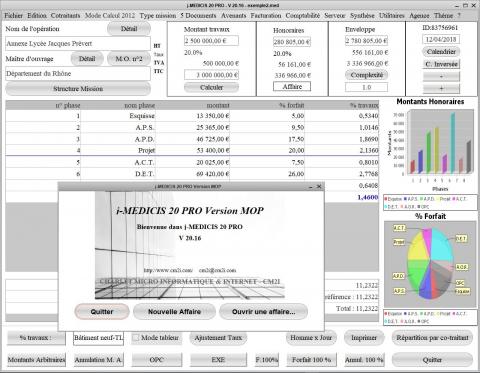Screen dimensions: 480x373
Task: Click the Ajustement Taux button
Action: (218, 338)
